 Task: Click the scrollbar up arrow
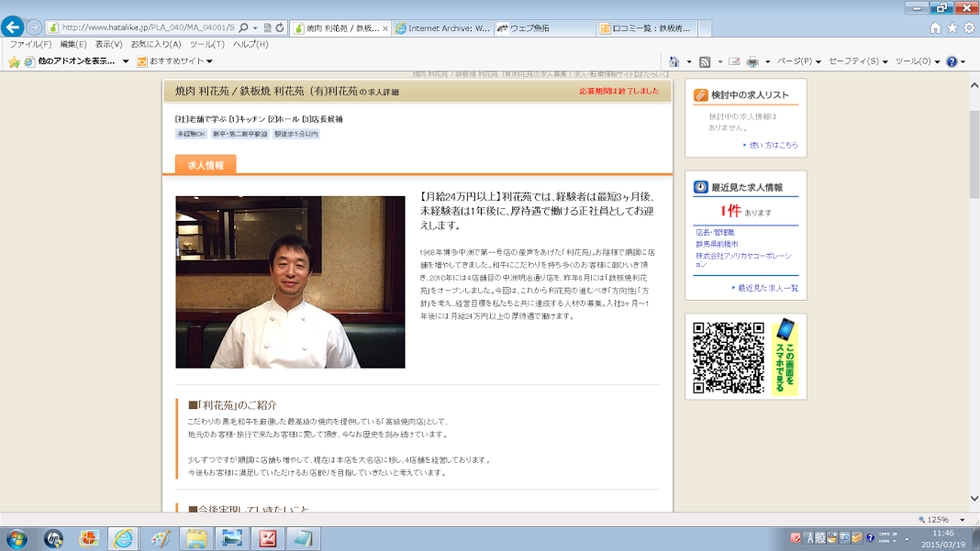974,85
